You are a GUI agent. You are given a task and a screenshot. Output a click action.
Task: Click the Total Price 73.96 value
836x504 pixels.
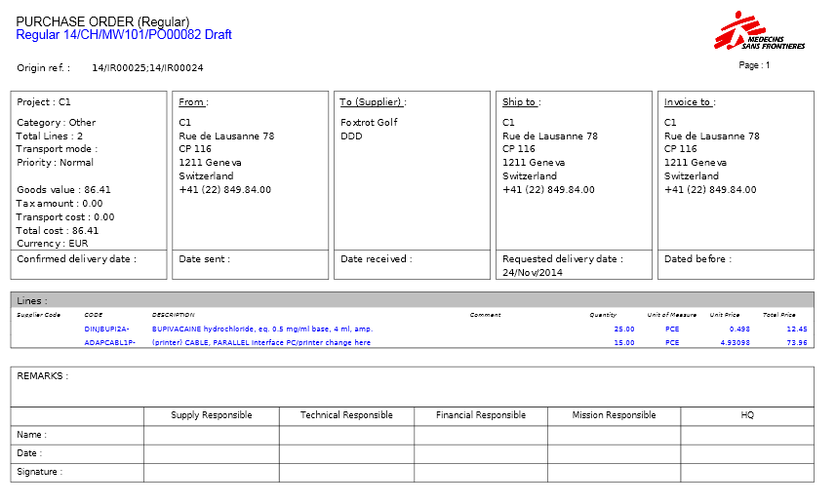coord(796,343)
